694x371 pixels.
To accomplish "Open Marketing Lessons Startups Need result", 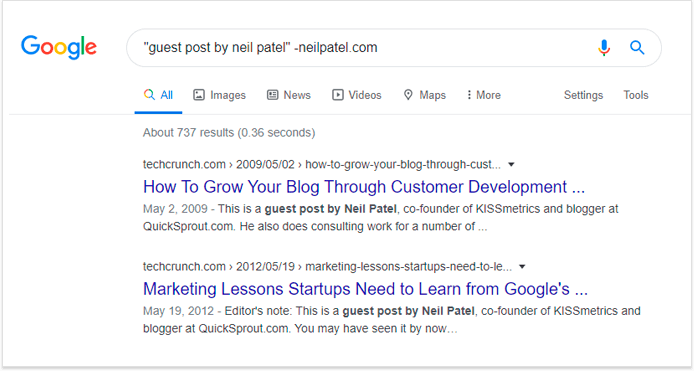I will 365,289.
